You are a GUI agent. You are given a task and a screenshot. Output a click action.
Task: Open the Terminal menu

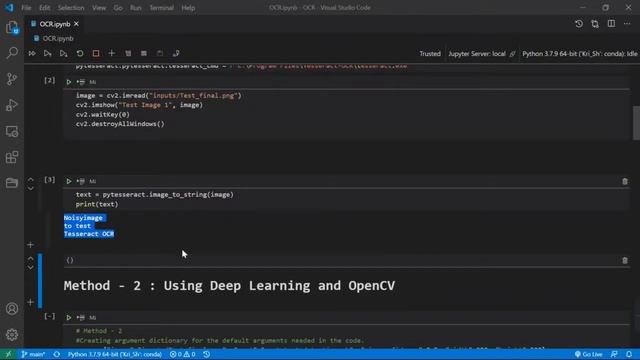pyautogui.click(x=161, y=8)
